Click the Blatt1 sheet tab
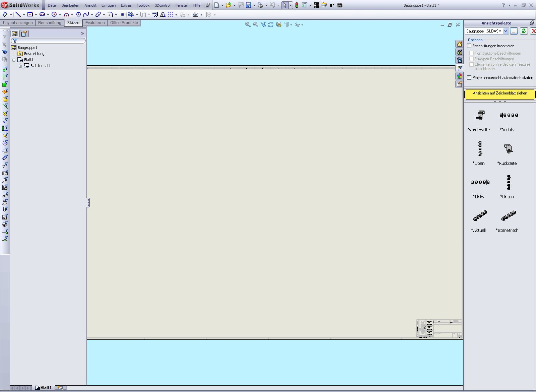 click(44, 388)
